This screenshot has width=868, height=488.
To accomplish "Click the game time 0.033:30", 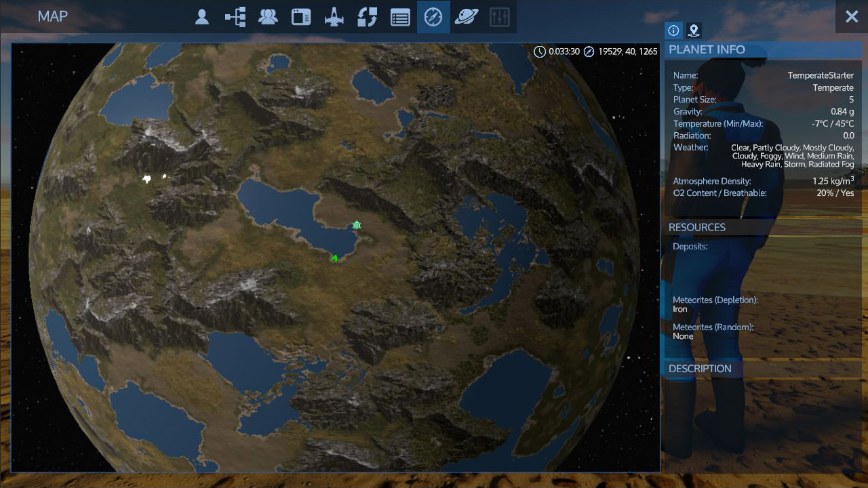I will click(x=564, y=52).
